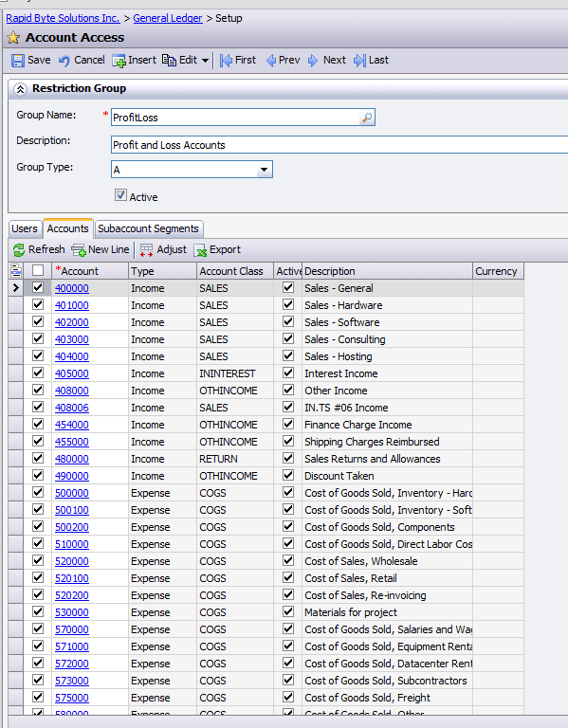Collapse the Restriction Group section

pos(20,89)
